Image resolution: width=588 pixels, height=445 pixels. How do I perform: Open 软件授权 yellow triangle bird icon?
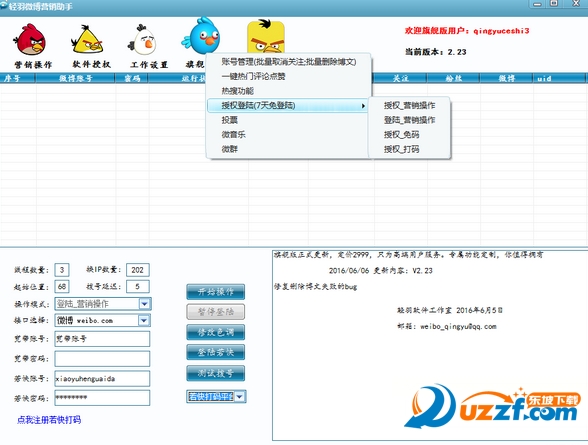pyautogui.click(x=87, y=40)
